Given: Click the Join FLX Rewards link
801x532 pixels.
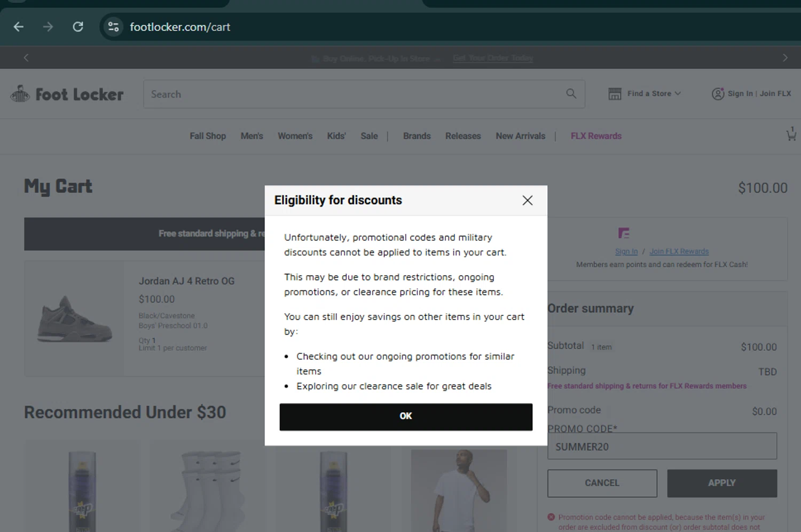Looking at the screenshot, I should pos(679,251).
